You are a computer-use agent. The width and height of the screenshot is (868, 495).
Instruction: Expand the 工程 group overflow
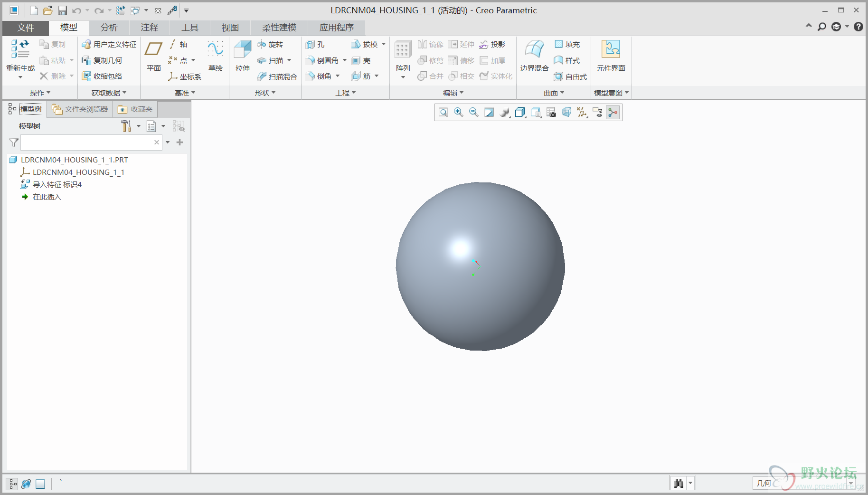click(346, 93)
